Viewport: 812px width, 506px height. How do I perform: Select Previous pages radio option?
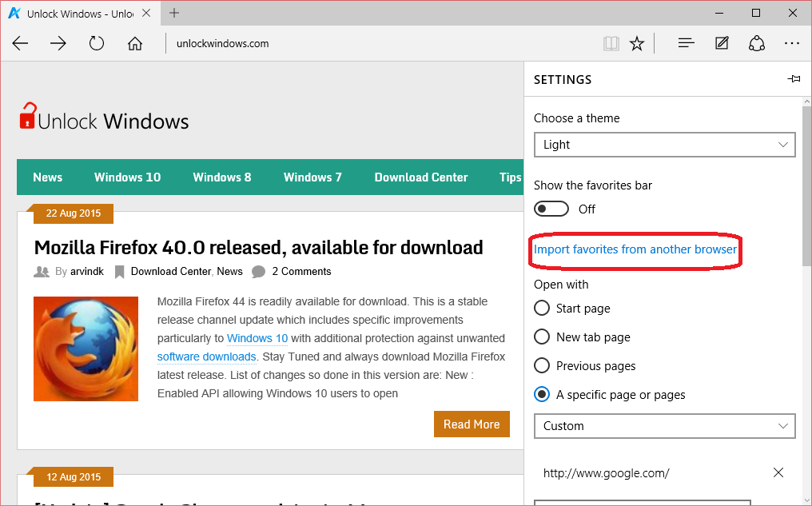click(542, 365)
